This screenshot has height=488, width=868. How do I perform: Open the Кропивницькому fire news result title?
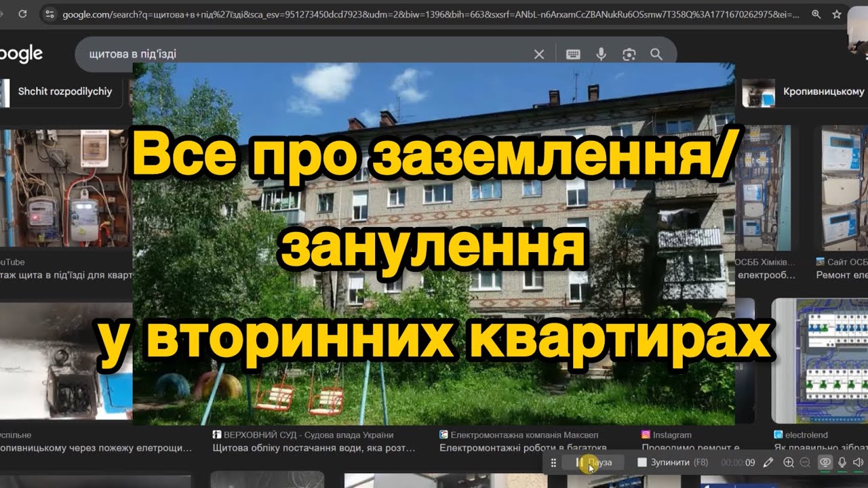(x=96, y=448)
